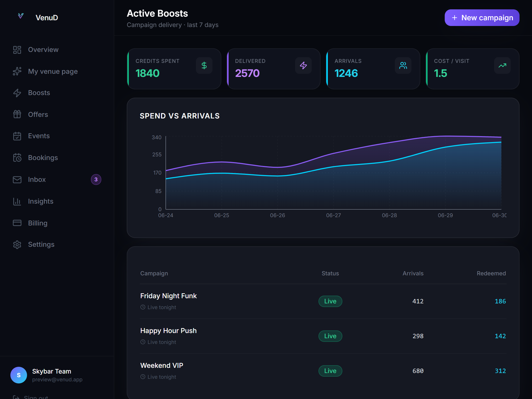Click the lightning icon on Delivered card
This screenshot has height=399, width=532.
click(303, 65)
